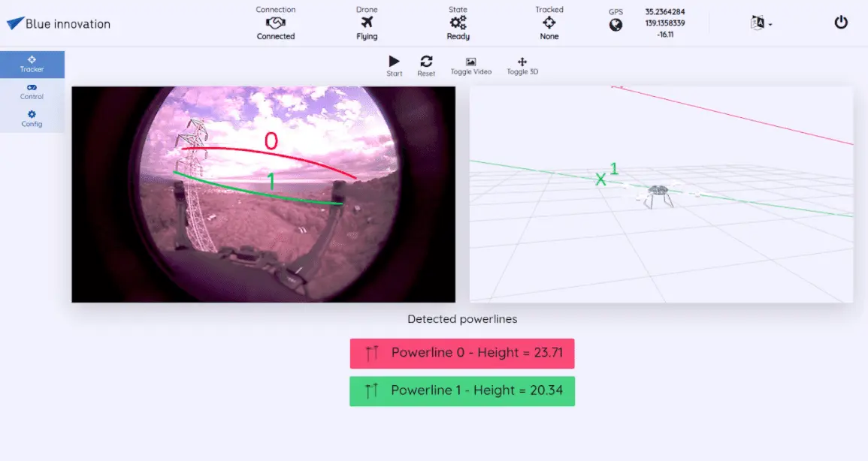Click the green X marker in 3D view
This screenshot has height=461, width=868.
601,179
